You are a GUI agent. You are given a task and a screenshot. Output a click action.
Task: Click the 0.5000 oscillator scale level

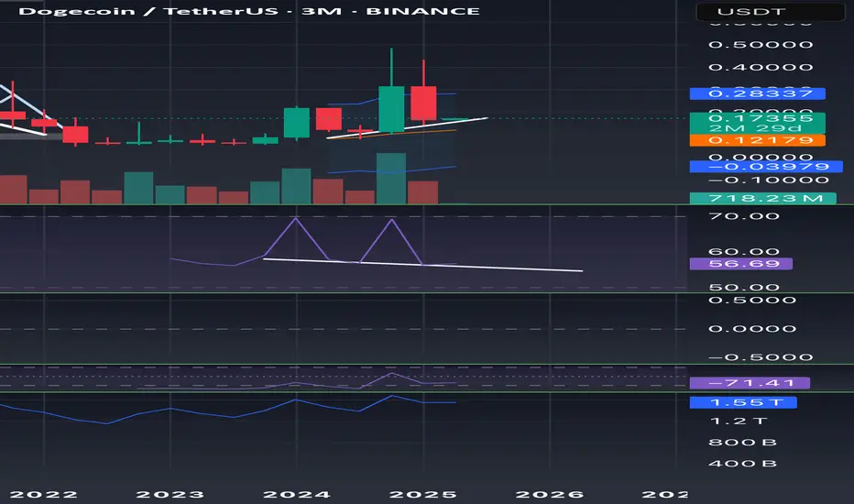[x=752, y=301]
